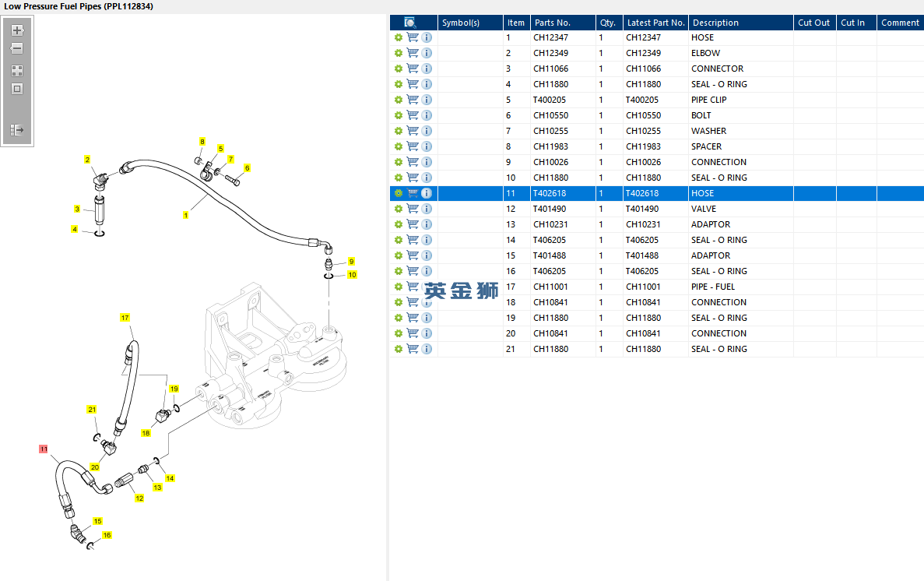Viewport: 924px width, 581px height.
Task: Sort by Qty. column header
Action: coord(609,23)
